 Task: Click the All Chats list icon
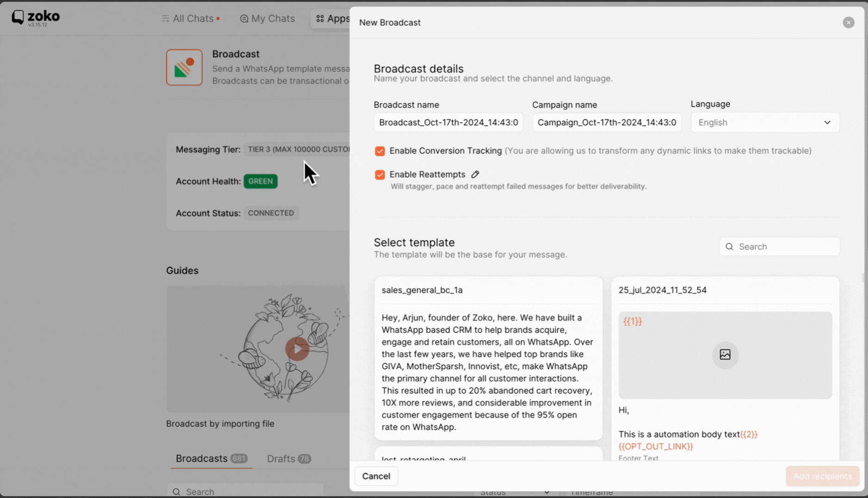click(x=165, y=19)
